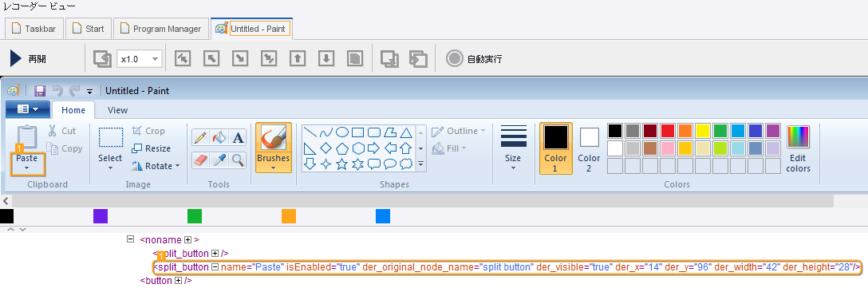This screenshot has height=288, width=868.
Task: Expand the noname tree node
Action: 187,240
